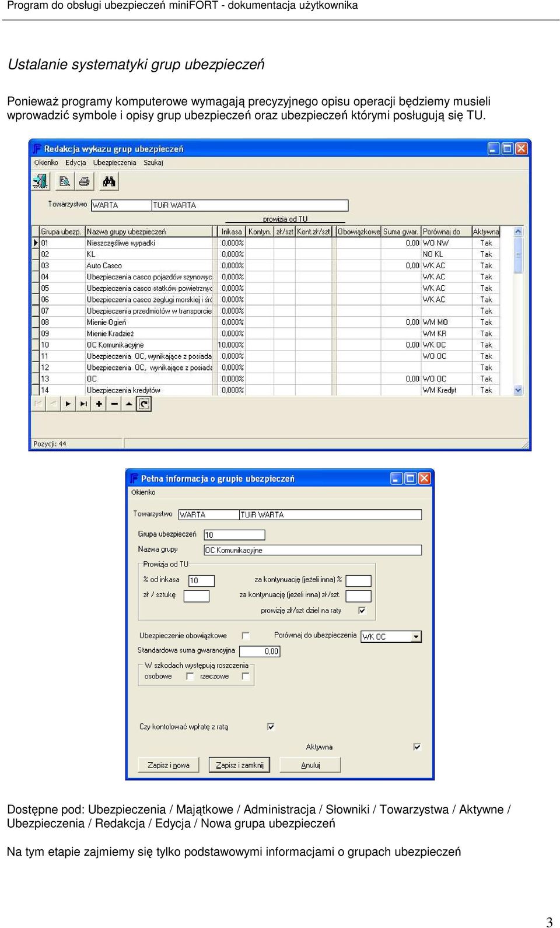This screenshot has width=560, height=928.
Task: Refresh data with the navigator refresh button
Action: click(x=144, y=404)
